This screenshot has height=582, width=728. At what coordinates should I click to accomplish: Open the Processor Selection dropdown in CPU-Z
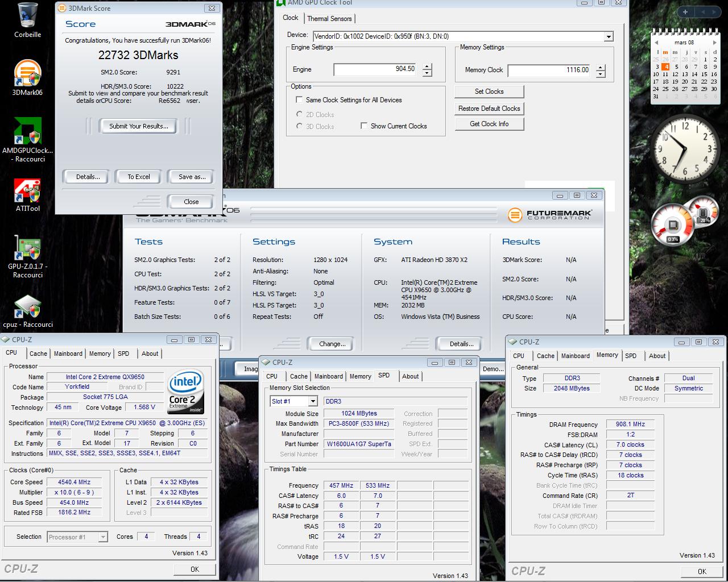point(103,537)
